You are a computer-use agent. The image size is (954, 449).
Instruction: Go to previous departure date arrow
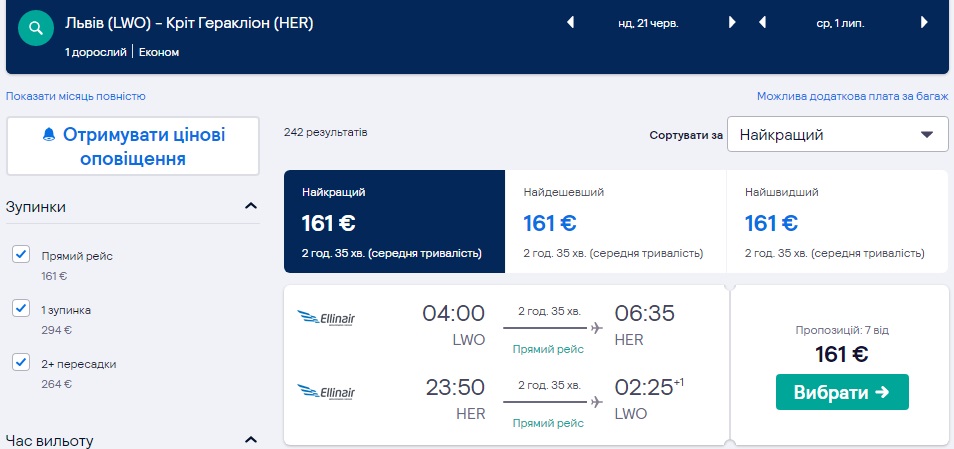pos(571,23)
